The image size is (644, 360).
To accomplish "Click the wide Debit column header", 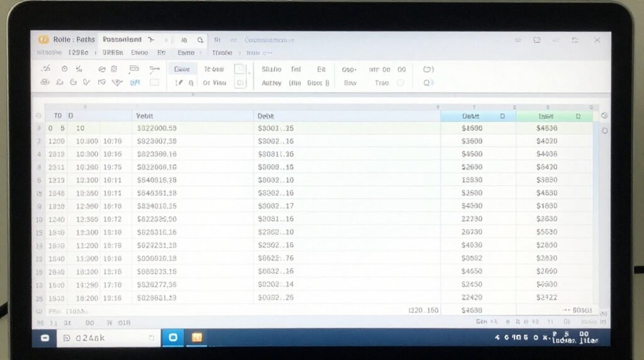I will click(x=347, y=116).
